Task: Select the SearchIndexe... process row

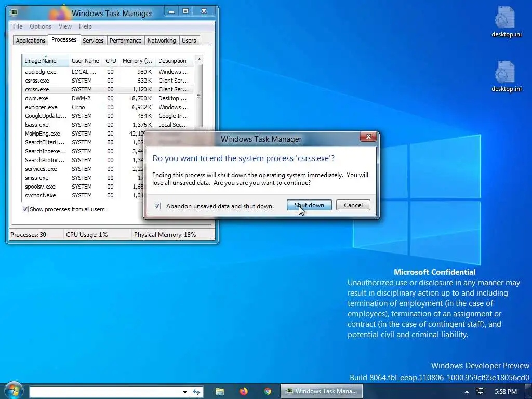Action: click(83, 151)
